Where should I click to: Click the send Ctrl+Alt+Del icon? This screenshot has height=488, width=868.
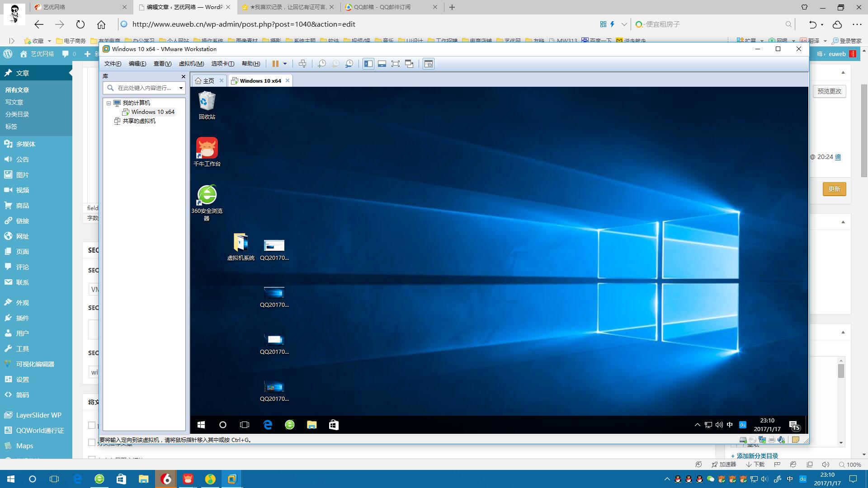coord(302,64)
